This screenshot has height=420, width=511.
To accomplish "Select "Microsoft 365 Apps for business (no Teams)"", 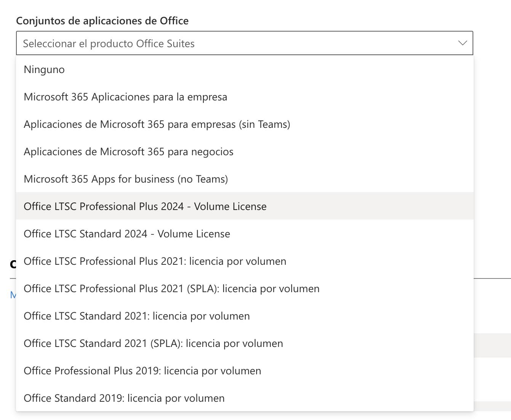I will [x=126, y=179].
